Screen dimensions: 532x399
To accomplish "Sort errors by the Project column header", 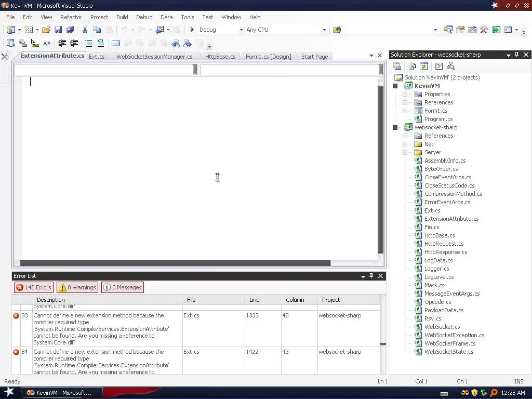I will point(349,300).
